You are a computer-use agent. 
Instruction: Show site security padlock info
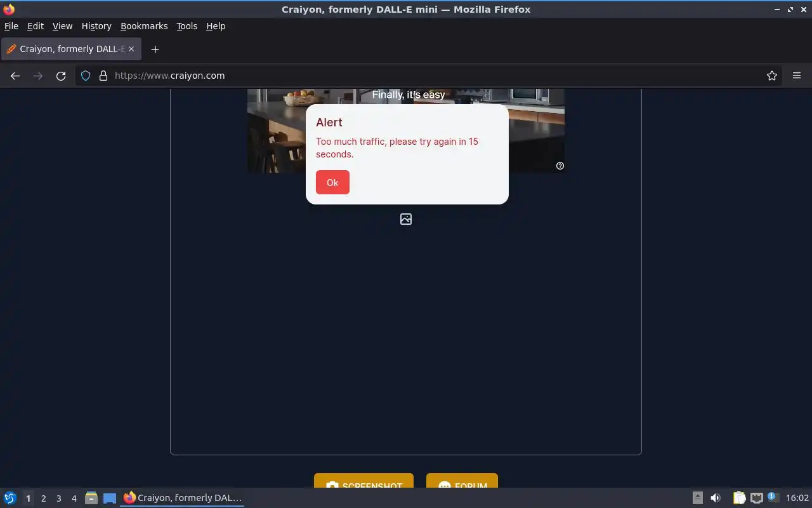[x=103, y=76]
